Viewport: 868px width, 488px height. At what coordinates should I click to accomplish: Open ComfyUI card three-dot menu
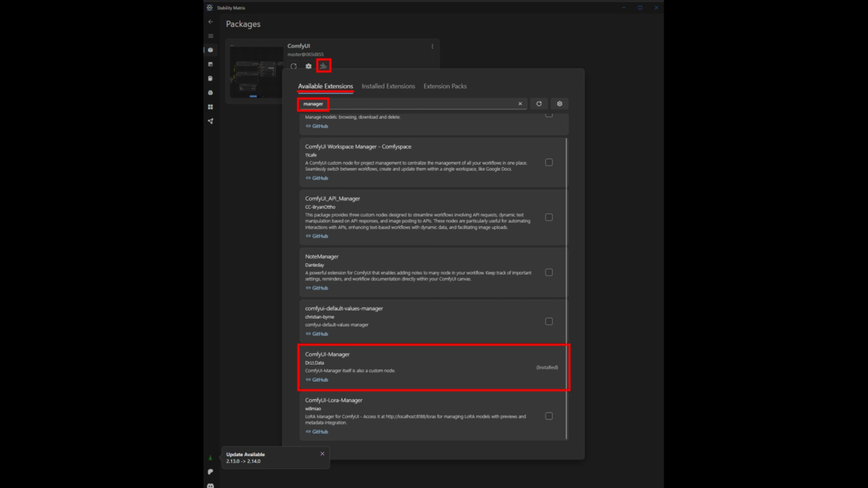click(432, 47)
